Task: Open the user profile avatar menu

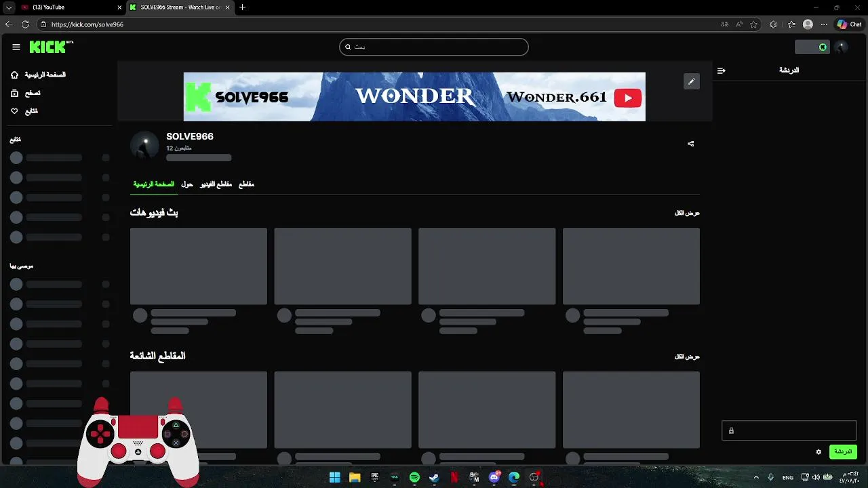Action: 842,47
